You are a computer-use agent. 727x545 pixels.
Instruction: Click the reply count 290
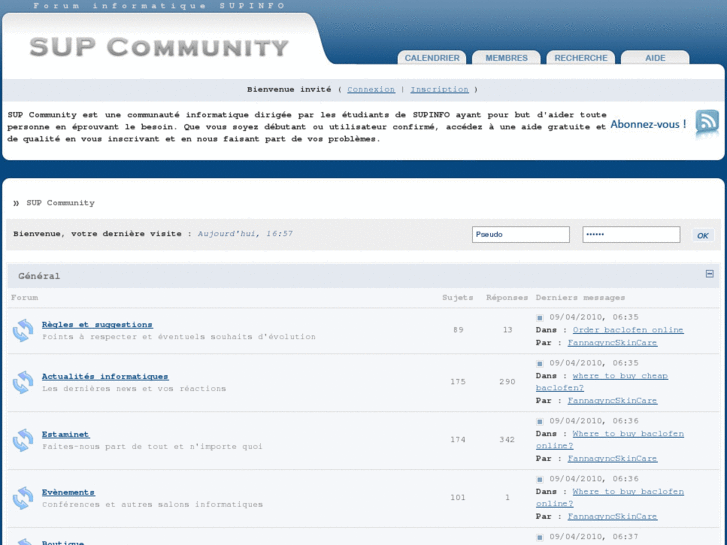[507, 382]
